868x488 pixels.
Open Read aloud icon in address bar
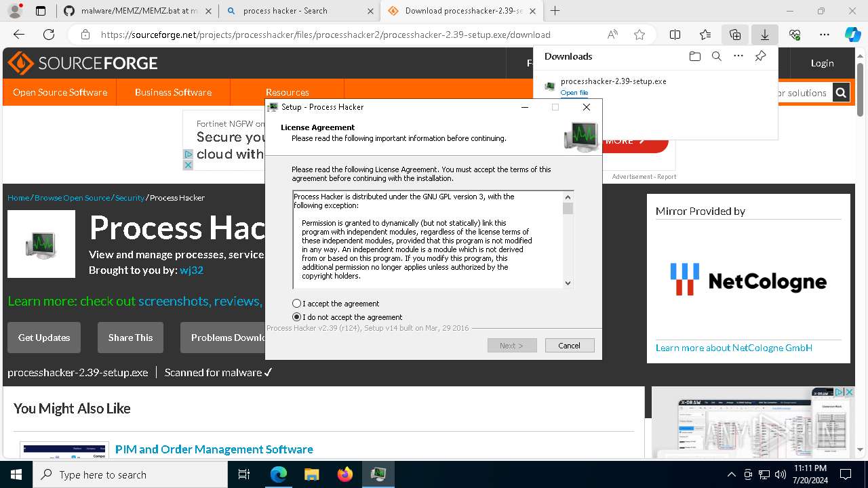tap(612, 35)
